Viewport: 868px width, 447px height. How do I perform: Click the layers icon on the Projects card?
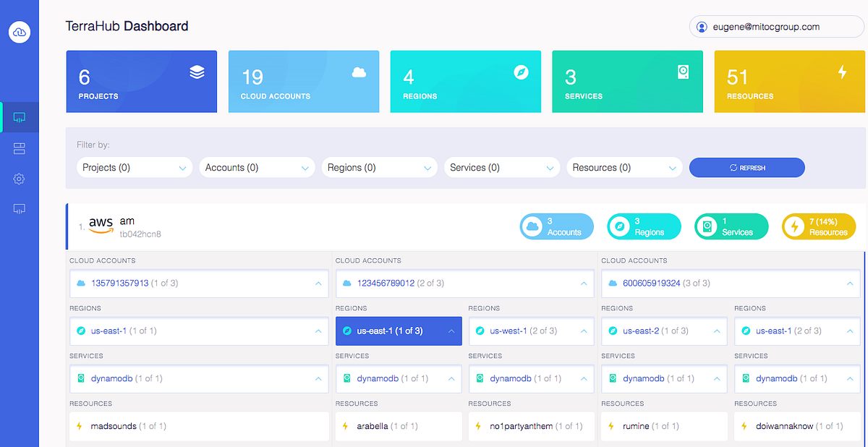pyautogui.click(x=197, y=72)
